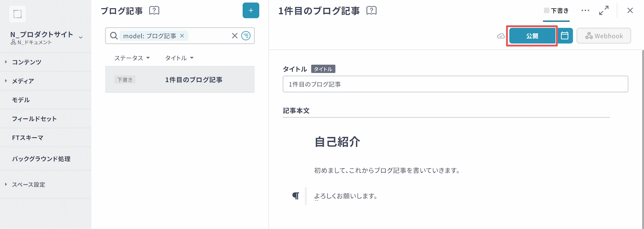Expand editor to fullscreen view

point(604,10)
